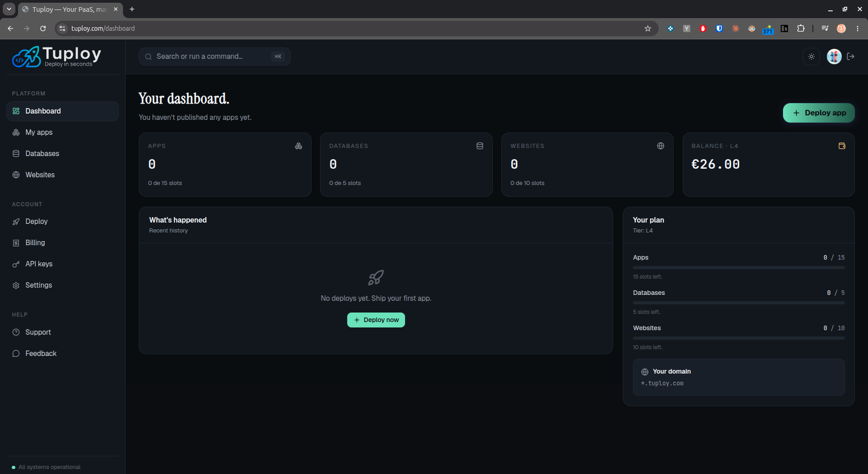The height and width of the screenshot is (474, 868).
Task: Click the Databases card cylinder icon
Action: tap(480, 146)
